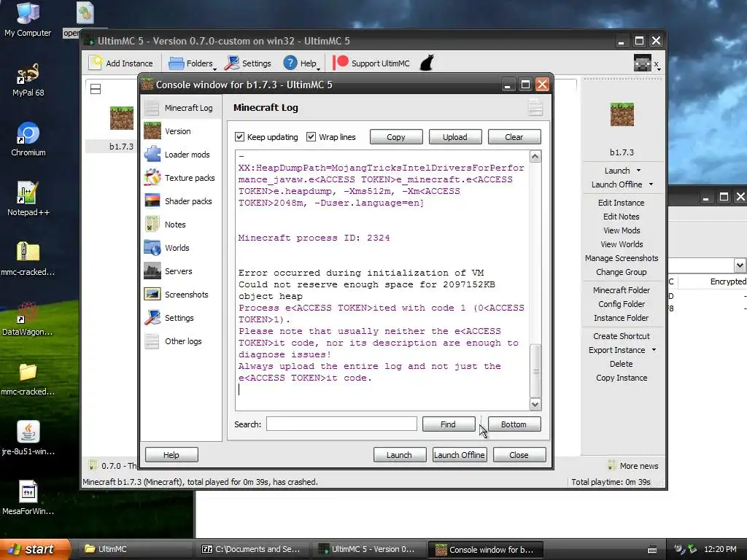Open Shader packs page
Image resolution: width=747 pixels, height=560 pixels.
pos(181,201)
